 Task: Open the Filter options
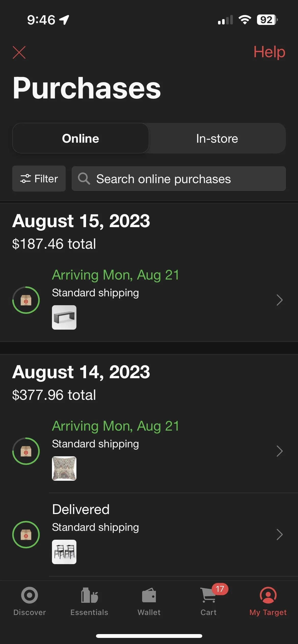coord(39,179)
